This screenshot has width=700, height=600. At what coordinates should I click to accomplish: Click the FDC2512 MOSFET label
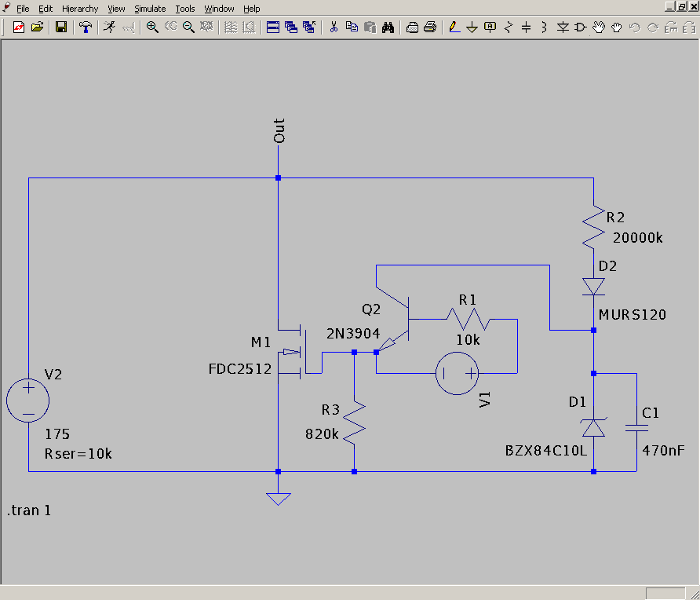[240, 369]
